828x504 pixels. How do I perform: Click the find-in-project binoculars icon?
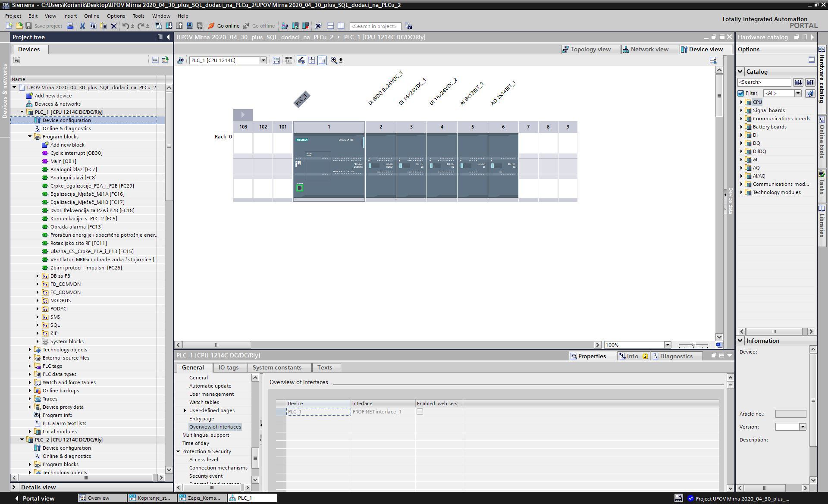pyautogui.click(x=408, y=26)
